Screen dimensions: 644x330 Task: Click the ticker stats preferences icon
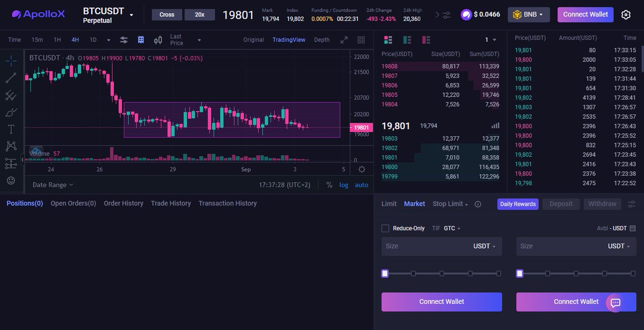pos(447,14)
